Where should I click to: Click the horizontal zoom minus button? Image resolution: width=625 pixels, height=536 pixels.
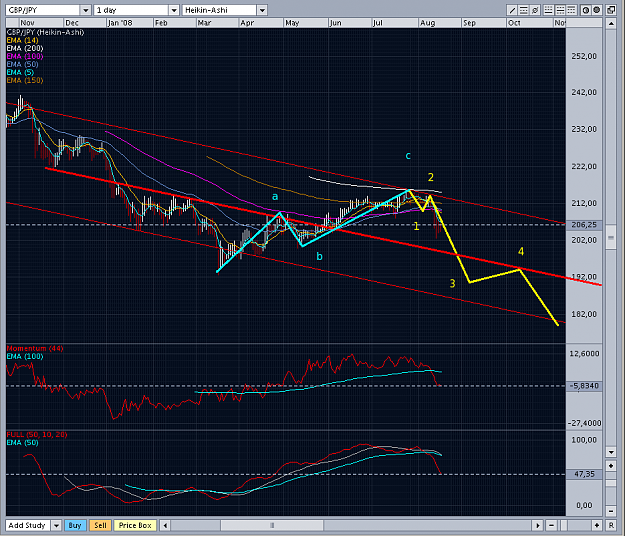coord(551,525)
